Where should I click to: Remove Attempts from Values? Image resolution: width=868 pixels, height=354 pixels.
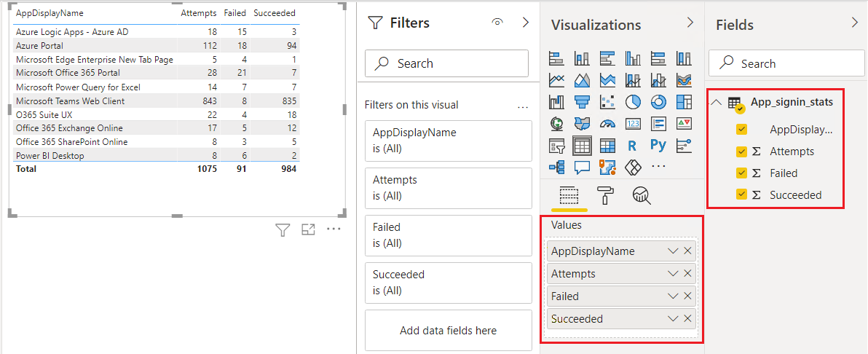(687, 274)
